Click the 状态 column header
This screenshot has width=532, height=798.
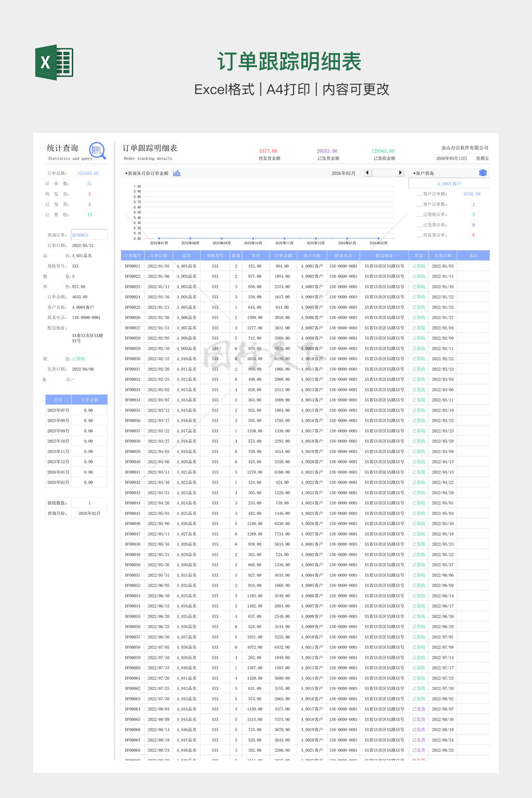pos(419,256)
